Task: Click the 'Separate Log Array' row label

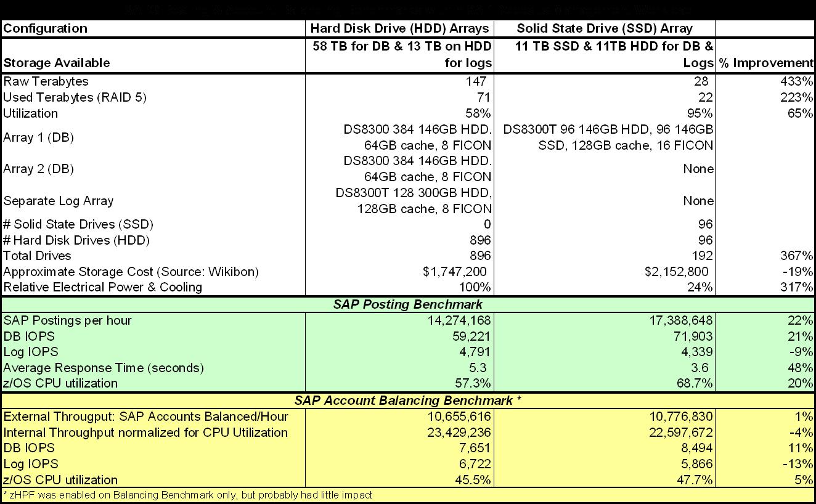Action: [x=59, y=201]
